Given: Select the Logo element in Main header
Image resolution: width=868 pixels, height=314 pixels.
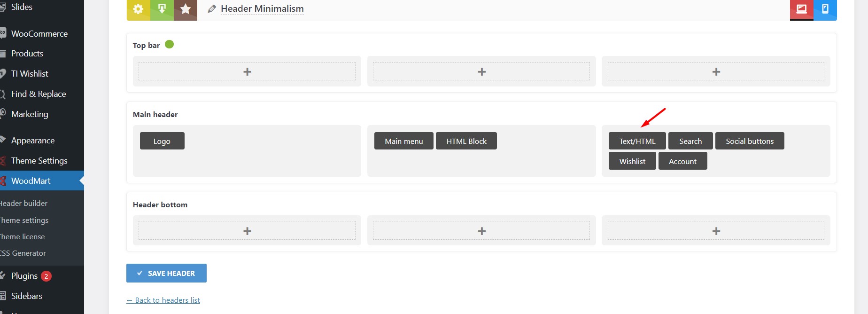Looking at the screenshot, I should 162,141.
